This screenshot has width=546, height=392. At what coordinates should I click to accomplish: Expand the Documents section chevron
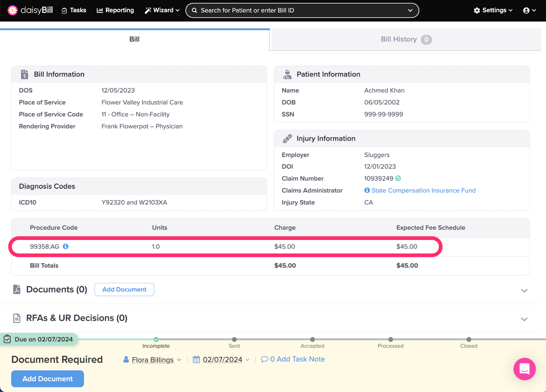pos(524,291)
